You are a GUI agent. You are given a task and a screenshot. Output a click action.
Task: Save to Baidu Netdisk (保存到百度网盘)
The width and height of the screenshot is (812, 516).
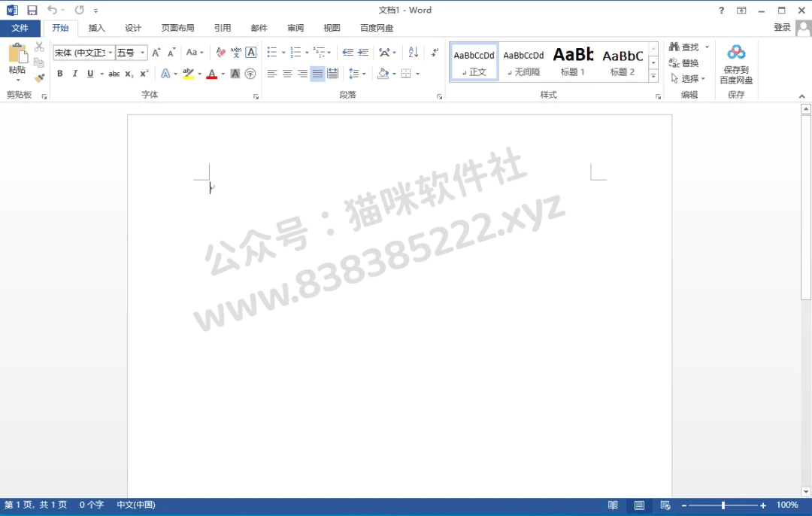point(736,64)
